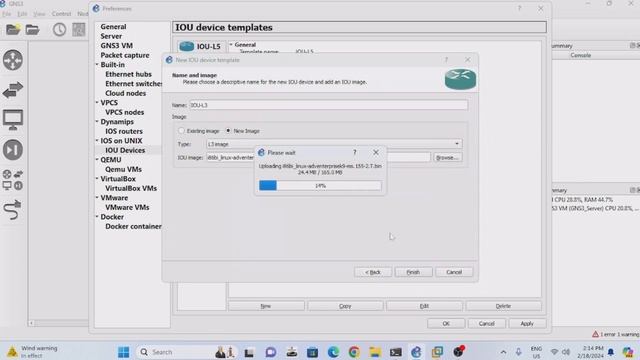Select Server in the Preferences sidebar
640x360 pixels.
coord(111,36)
